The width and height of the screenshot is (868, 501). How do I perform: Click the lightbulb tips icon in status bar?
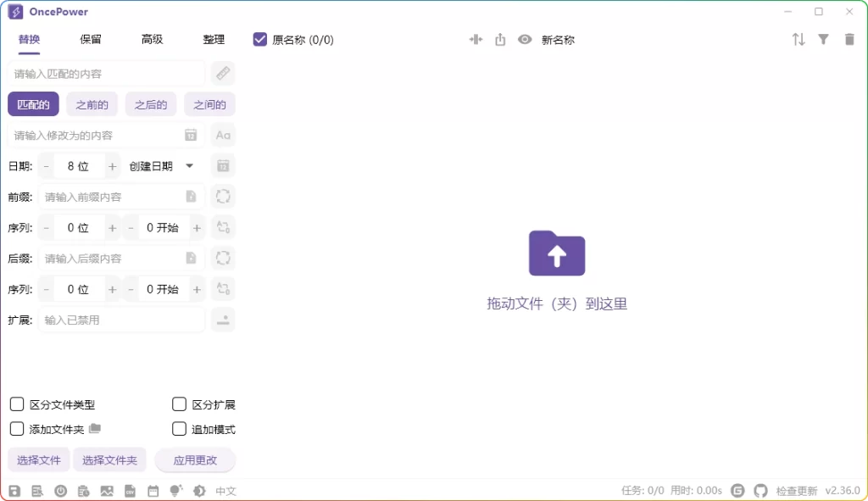(176, 490)
